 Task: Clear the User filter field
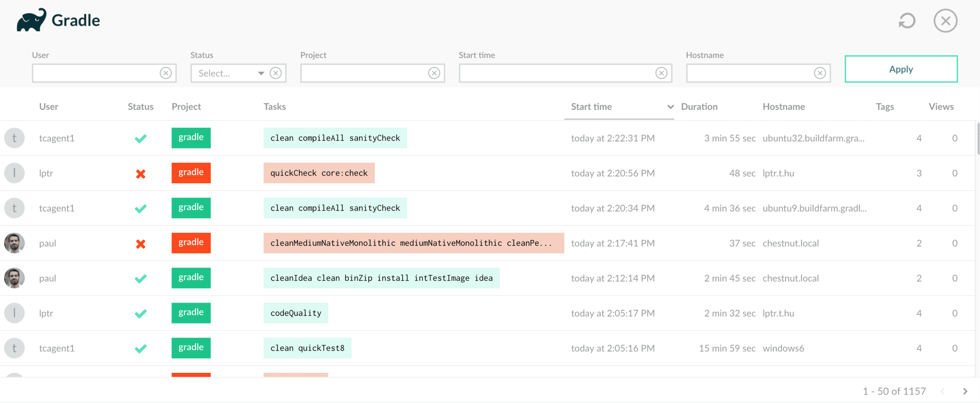click(165, 73)
